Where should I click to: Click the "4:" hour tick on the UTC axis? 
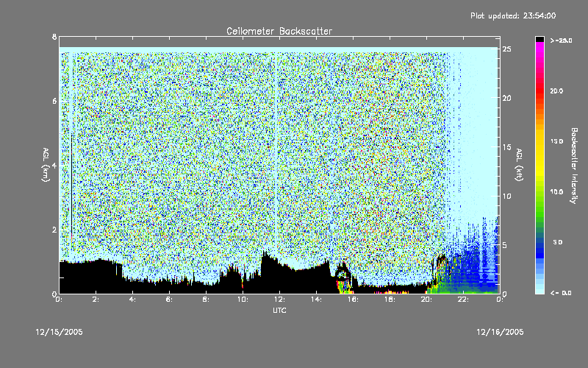tap(133, 300)
